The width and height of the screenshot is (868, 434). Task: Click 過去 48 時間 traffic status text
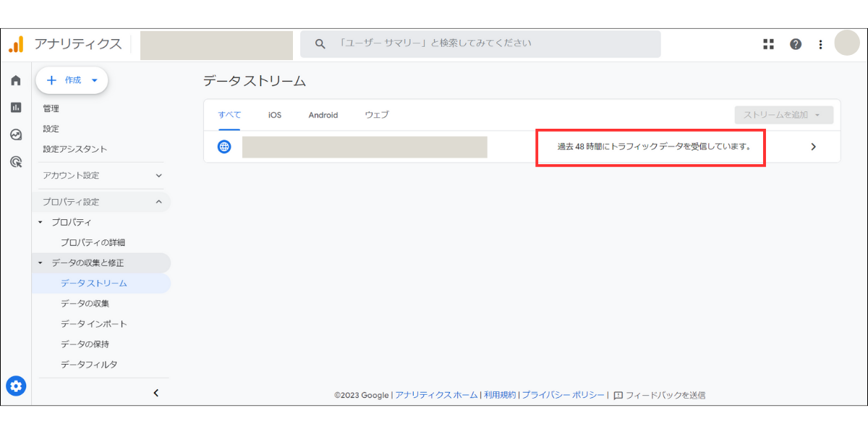[654, 147]
